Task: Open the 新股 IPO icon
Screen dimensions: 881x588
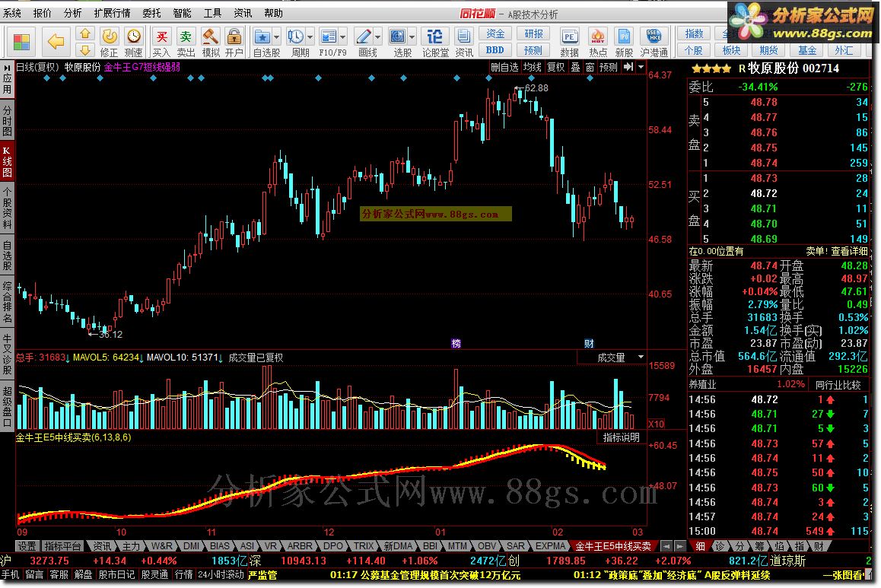Action: point(624,37)
